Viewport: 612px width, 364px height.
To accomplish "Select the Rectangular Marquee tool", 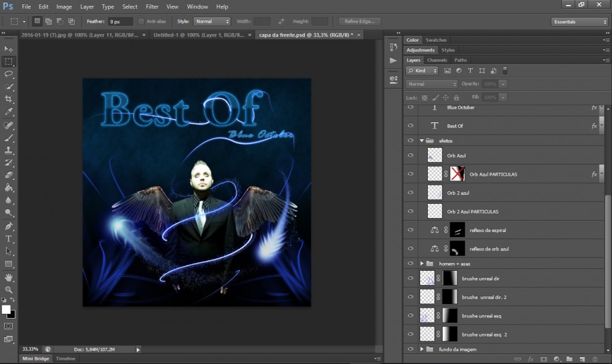I will tap(8, 62).
